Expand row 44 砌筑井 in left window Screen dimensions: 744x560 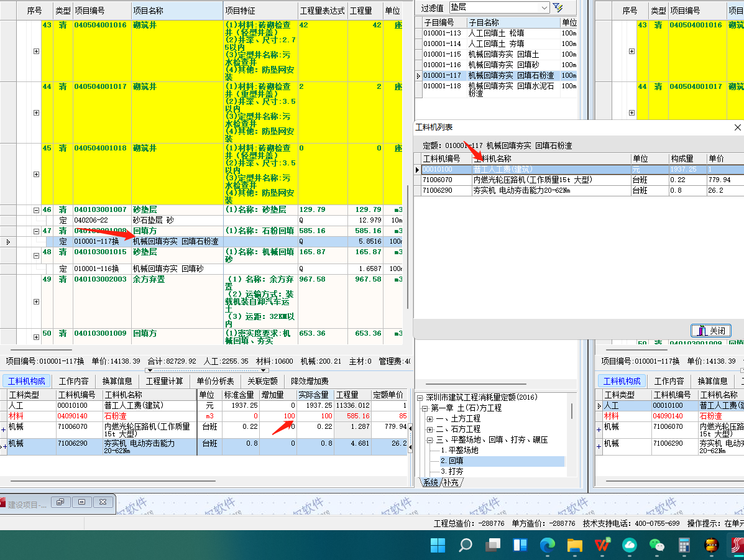[x=36, y=113]
